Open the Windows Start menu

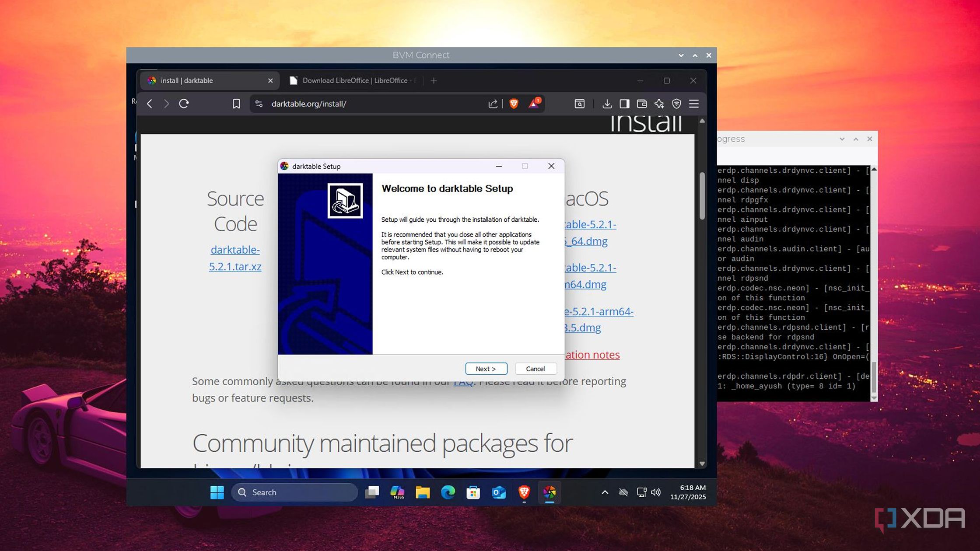pos(217,492)
